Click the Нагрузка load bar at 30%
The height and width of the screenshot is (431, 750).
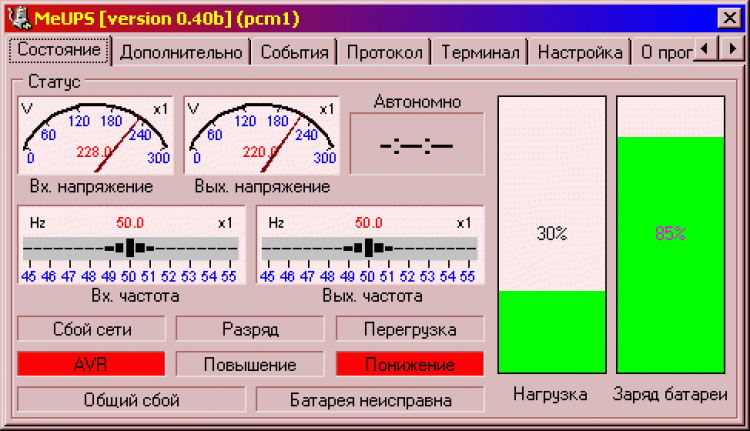click(x=552, y=234)
